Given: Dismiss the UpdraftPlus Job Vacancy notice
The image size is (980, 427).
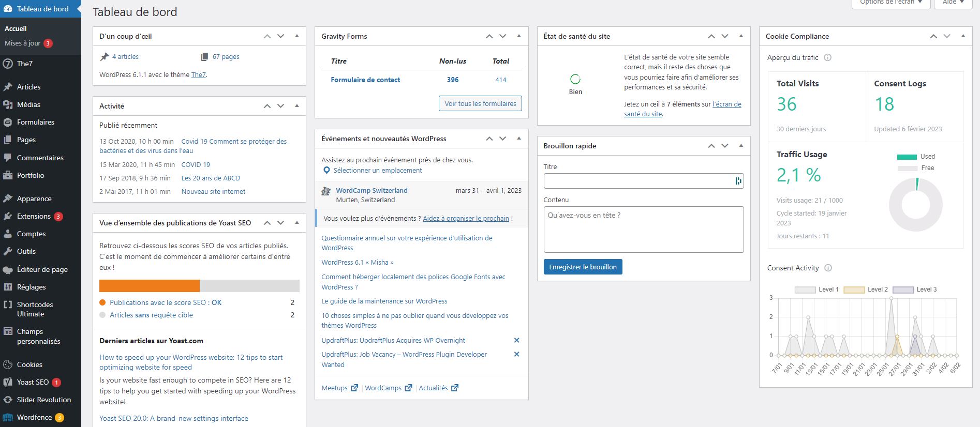Looking at the screenshot, I should click(x=516, y=354).
